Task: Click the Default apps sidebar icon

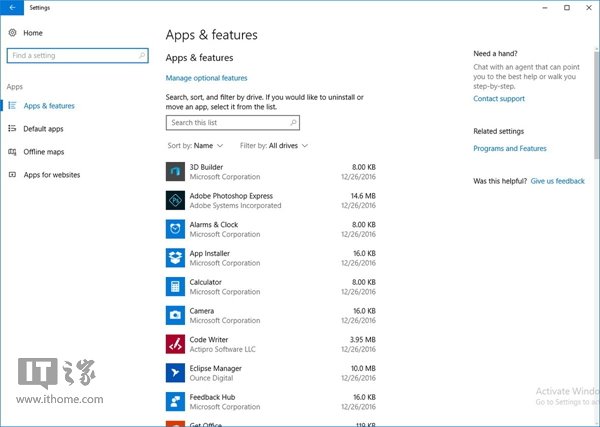Action: [x=12, y=129]
